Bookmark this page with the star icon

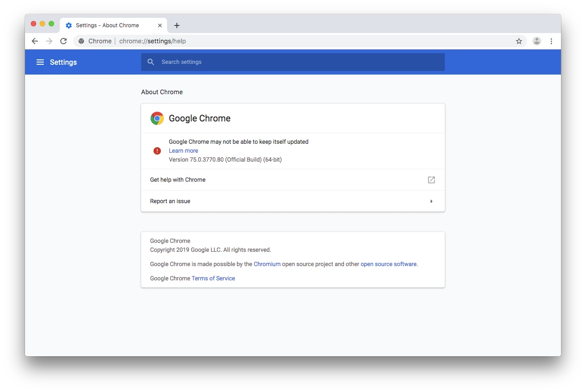click(519, 41)
